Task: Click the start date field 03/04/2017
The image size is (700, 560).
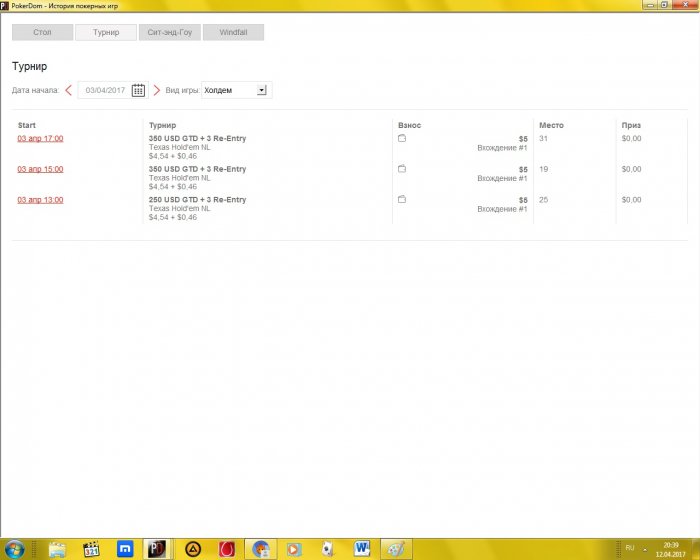Action: tap(104, 90)
